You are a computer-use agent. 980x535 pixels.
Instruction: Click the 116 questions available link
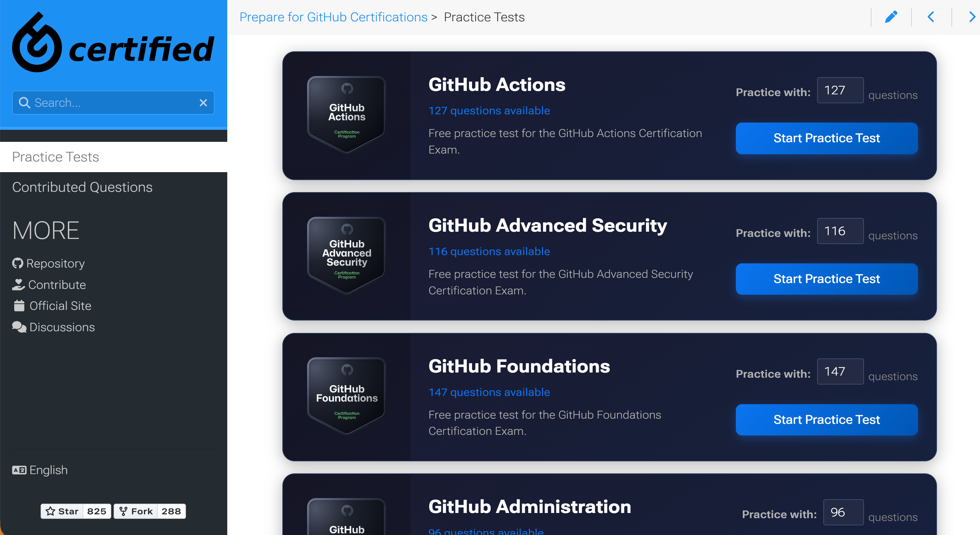tap(489, 251)
